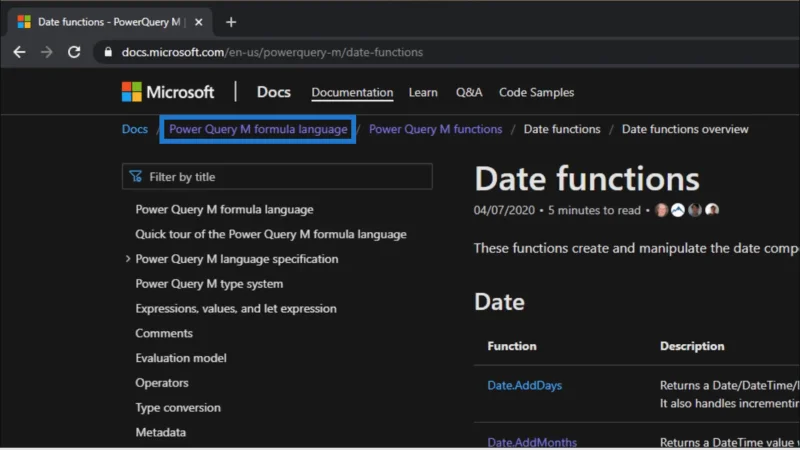Click the Microsoft logo
The width and height of the screenshot is (800, 450).
(x=168, y=92)
